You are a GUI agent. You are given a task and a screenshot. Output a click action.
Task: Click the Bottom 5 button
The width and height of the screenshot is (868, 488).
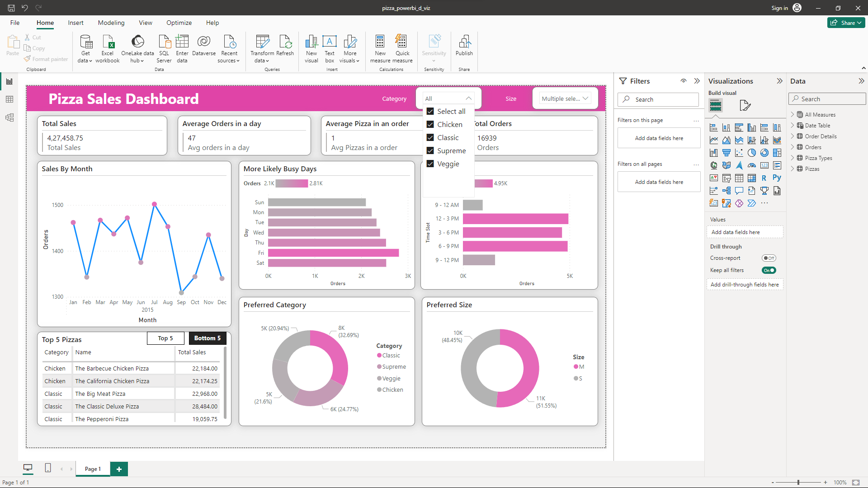(x=207, y=338)
